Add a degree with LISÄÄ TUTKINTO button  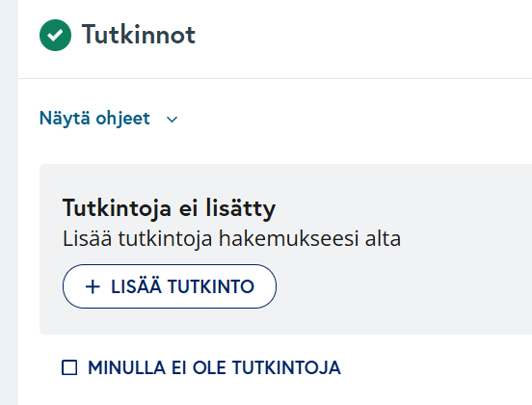(x=170, y=286)
